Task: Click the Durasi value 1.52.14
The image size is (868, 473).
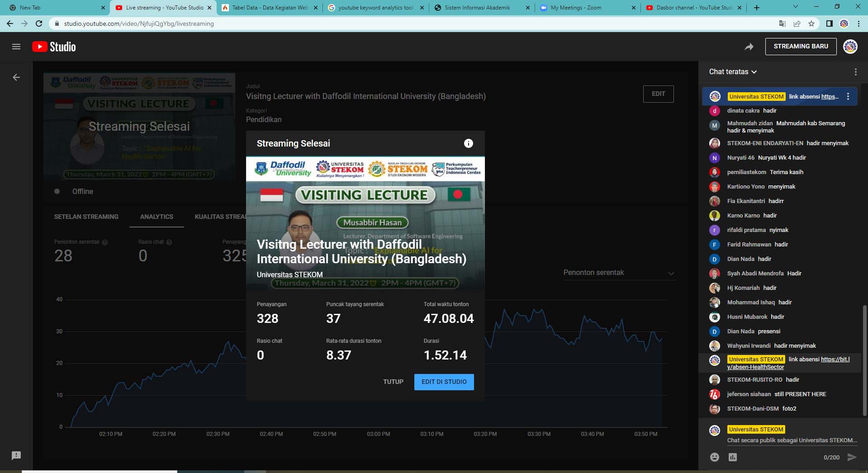Action: [x=445, y=355]
